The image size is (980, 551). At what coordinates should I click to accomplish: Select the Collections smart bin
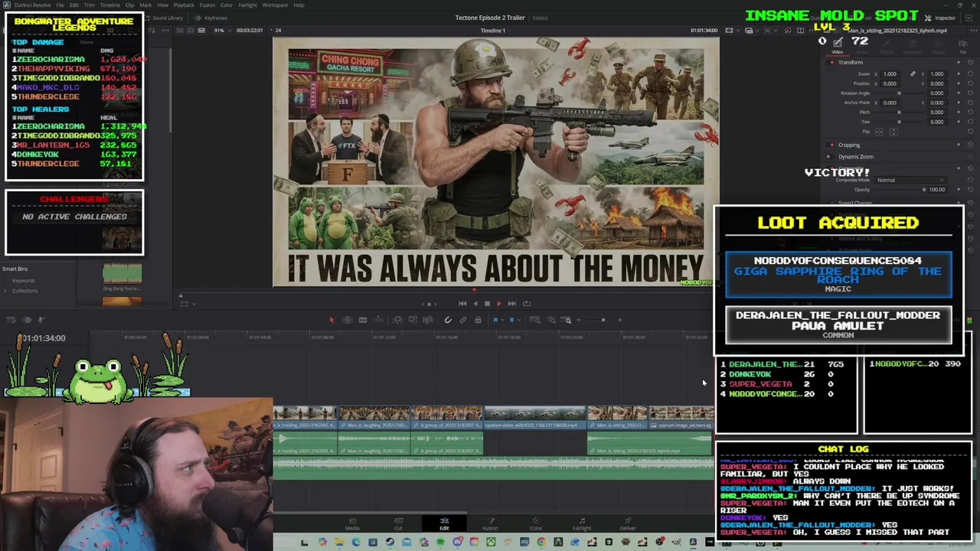(24, 291)
